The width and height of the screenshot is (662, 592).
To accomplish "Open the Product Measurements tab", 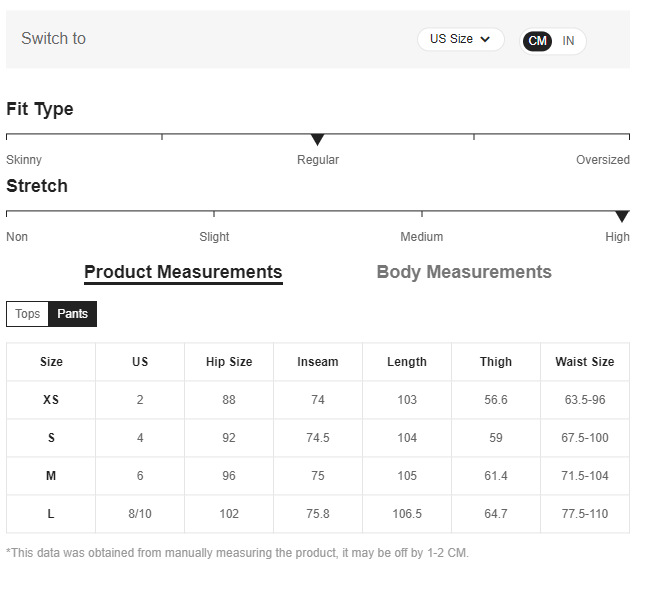I will pyautogui.click(x=183, y=272).
